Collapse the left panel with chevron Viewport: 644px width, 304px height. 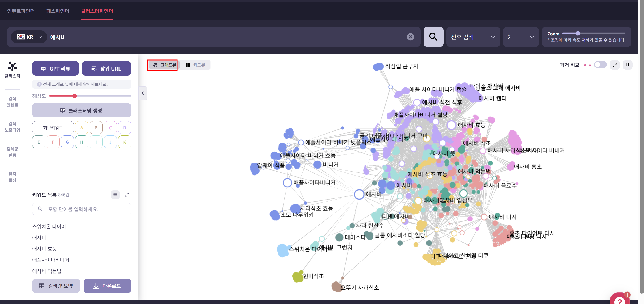142,93
